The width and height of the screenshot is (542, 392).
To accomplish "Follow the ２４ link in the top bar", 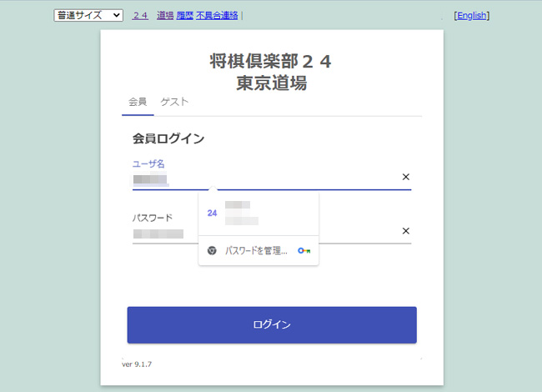I will (x=140, y=15).
